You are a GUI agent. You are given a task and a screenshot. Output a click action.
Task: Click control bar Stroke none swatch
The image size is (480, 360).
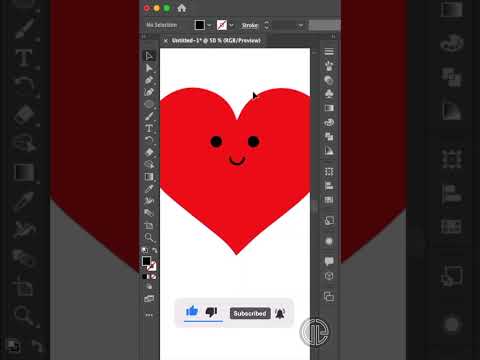[x=222, y=25]
